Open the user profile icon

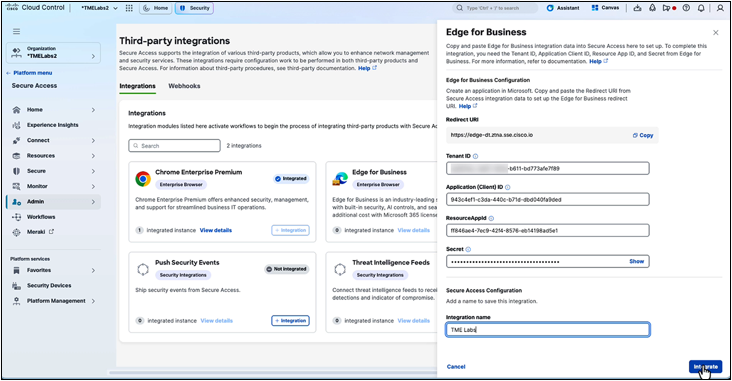point(720,8)
